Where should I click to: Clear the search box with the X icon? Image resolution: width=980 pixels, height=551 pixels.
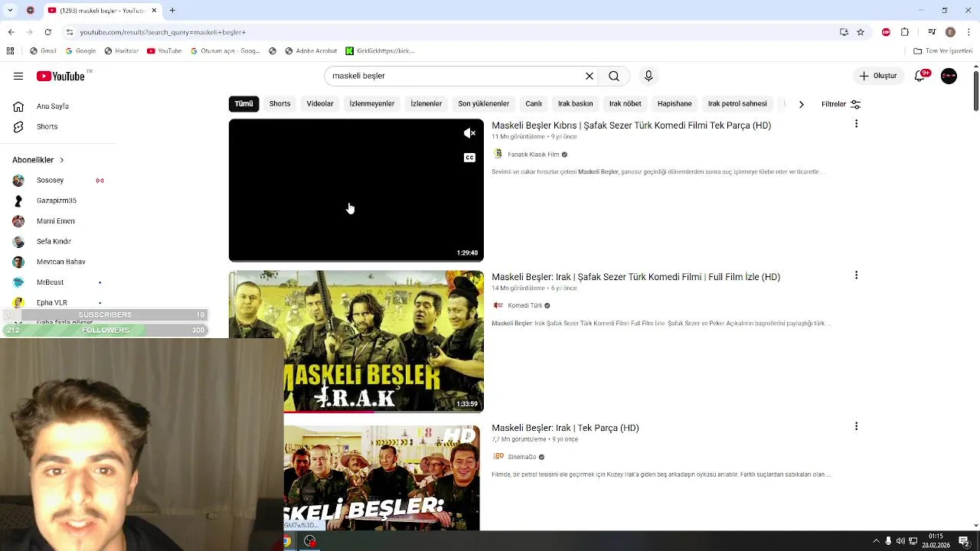(590, 76)
